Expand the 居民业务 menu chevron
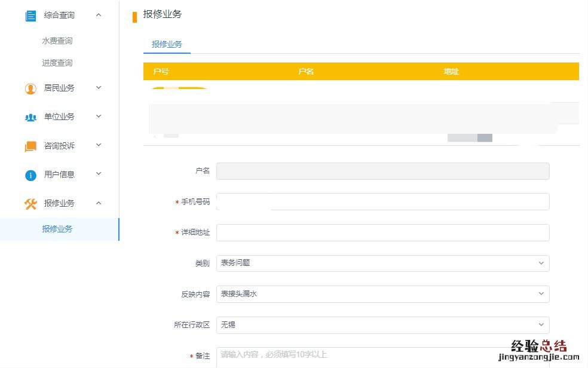 click(99, 88)
